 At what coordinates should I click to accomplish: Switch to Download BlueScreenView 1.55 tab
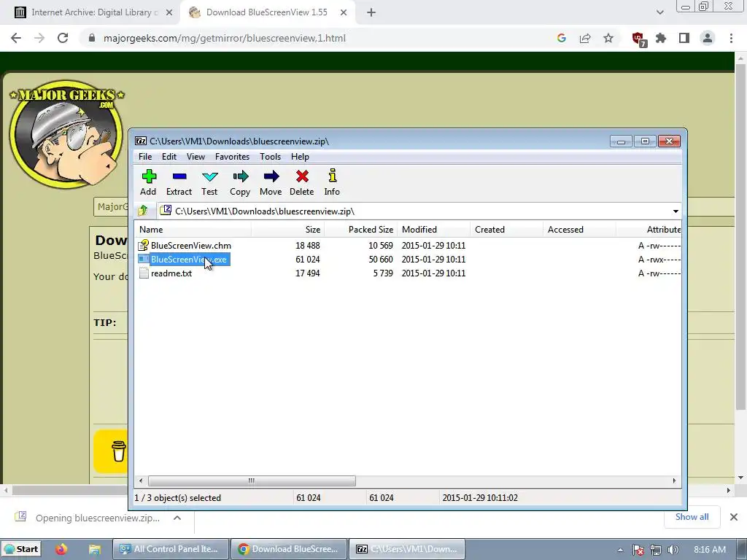coord(267,12)
